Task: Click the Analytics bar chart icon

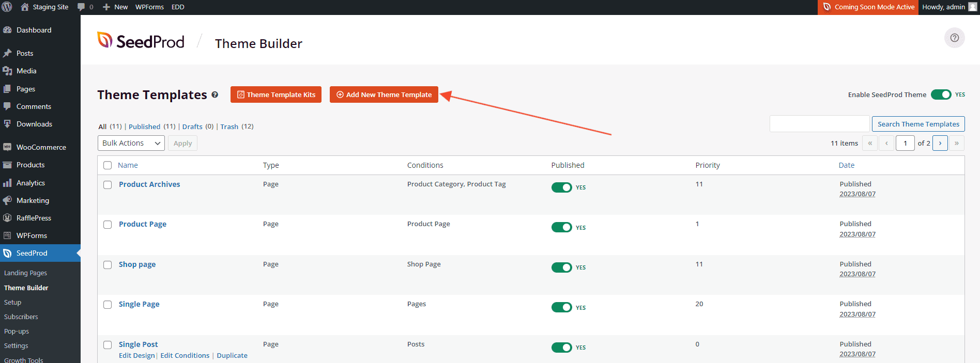Action: [7, 183]
